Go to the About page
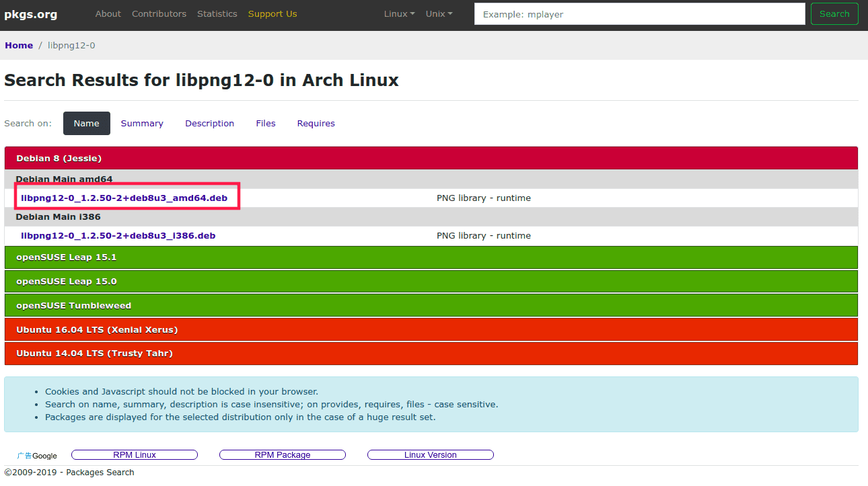Viewport: 868px width, 486px height. pos(108,13)
